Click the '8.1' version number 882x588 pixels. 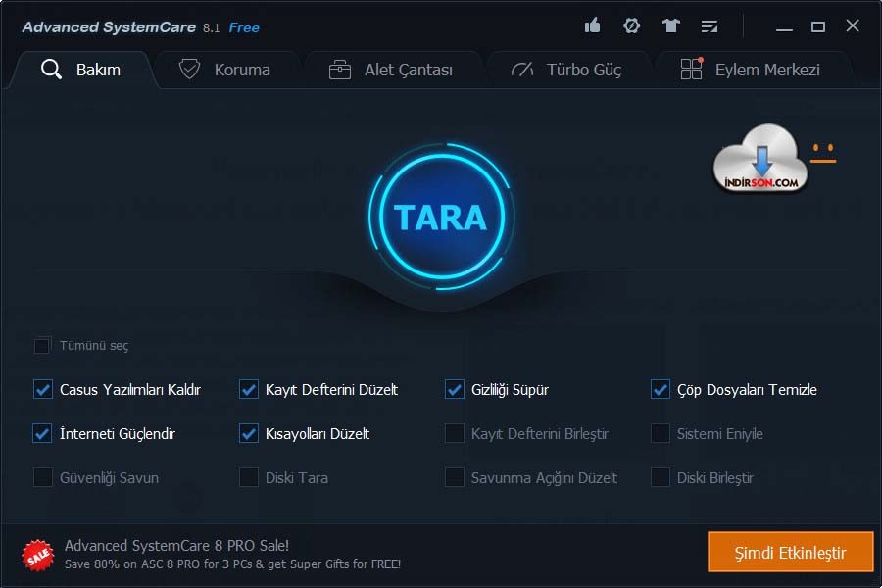pos(212,28)
